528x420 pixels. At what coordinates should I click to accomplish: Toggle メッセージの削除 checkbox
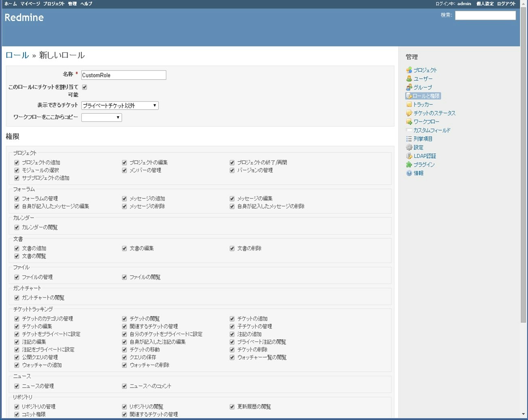coord(124,206)
